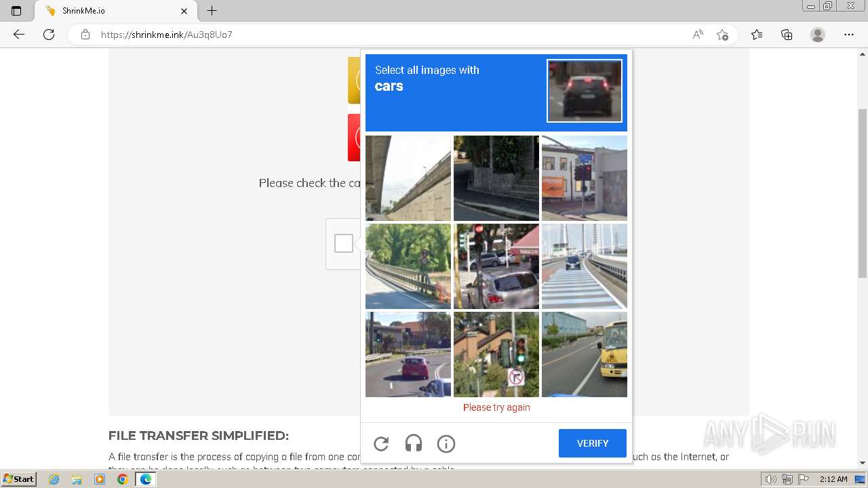Open Edge Settings and more menu
The width and height of the screenshot is (868, 488).
coord(849,35)
